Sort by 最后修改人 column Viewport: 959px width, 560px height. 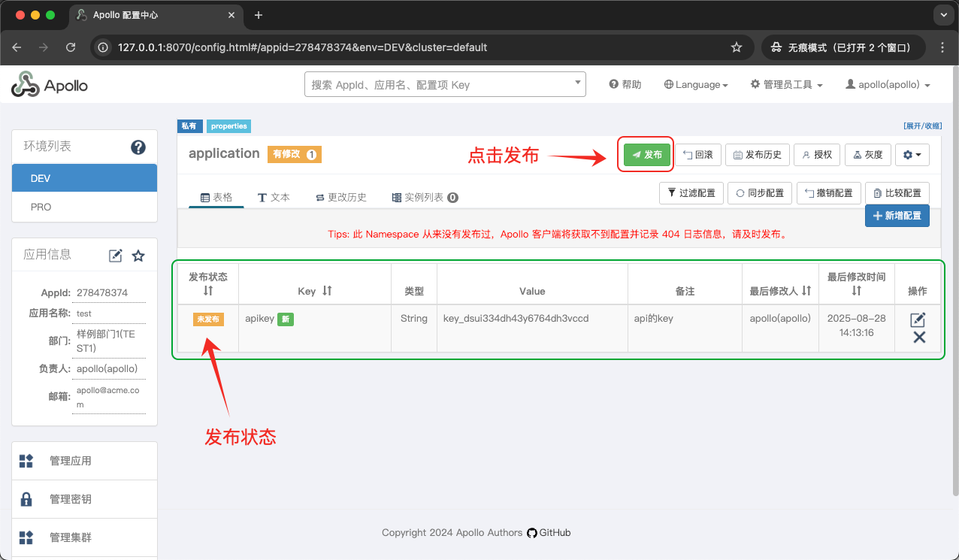(806, 291)
